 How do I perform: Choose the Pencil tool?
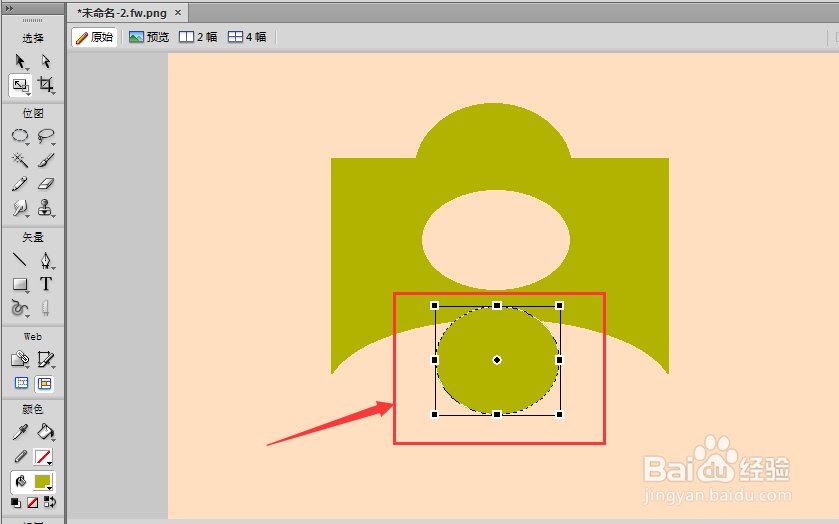pos(20,184)
